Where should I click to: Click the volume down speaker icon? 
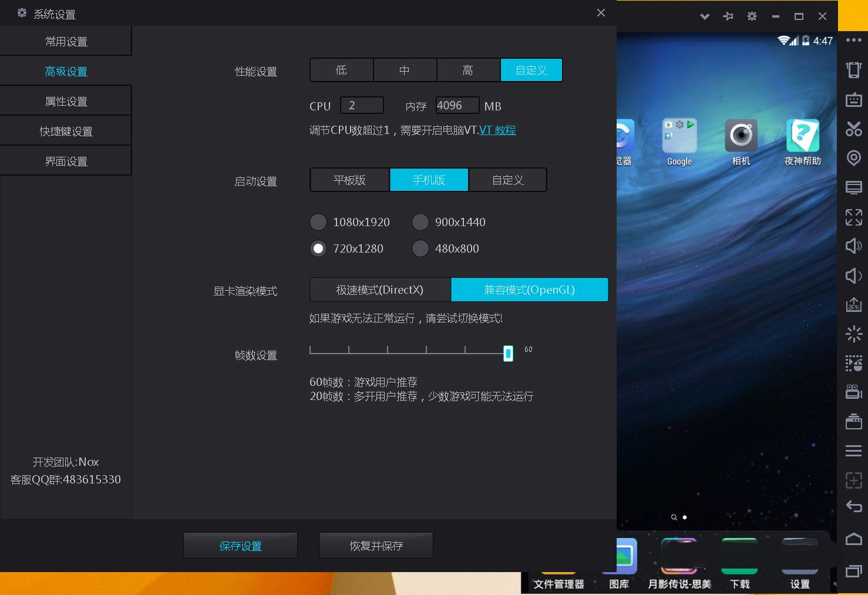coord(853,275)
